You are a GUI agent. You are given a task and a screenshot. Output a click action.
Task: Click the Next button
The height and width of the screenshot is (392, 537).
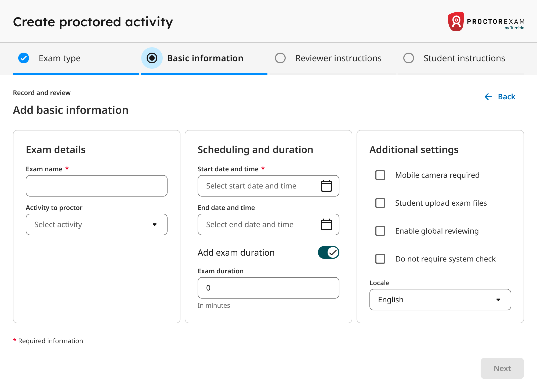tap(502, 368)
